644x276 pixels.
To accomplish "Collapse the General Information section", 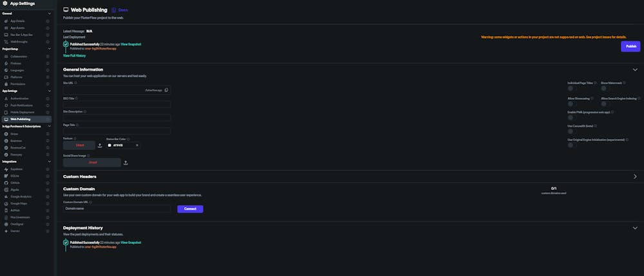I will pos(635,69).
